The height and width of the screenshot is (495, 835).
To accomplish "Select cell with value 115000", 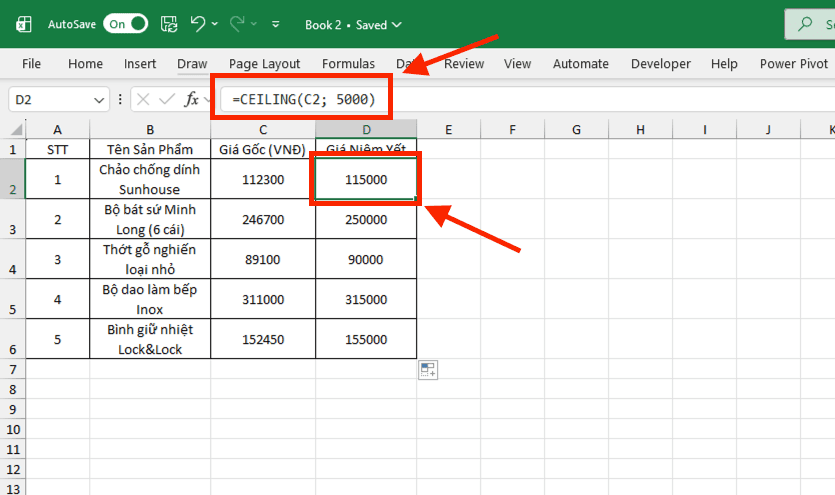I will 366,179.
